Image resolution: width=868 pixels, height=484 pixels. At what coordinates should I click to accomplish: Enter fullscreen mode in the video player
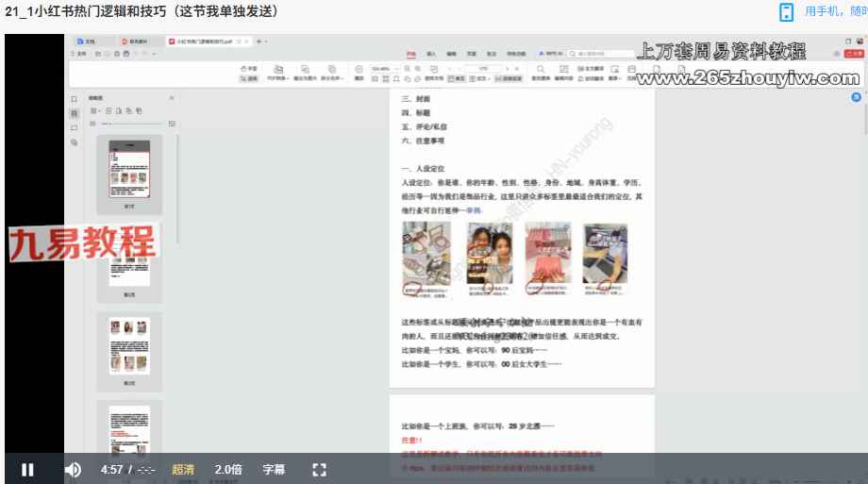tap(320, 470)
